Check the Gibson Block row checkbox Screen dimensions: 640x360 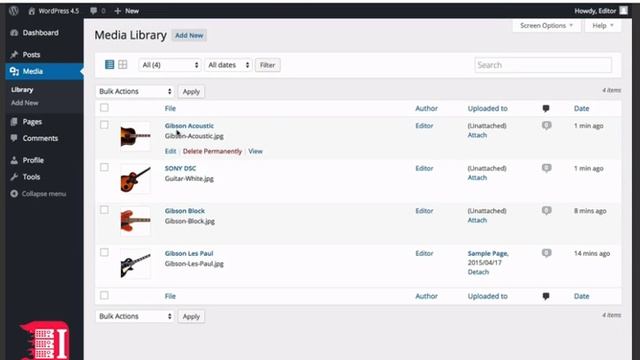(104, 210)
